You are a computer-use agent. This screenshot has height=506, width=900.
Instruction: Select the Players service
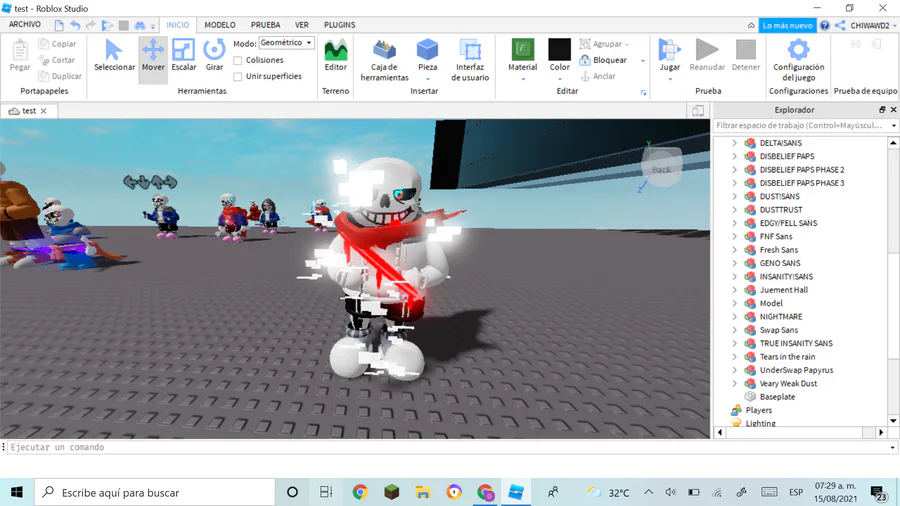coord(759,410)
